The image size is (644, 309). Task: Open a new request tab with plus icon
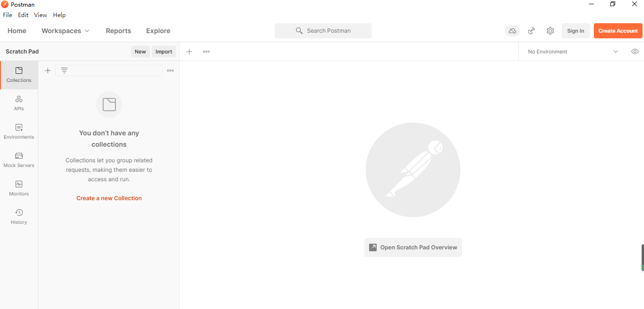click(x=189, y=52)
